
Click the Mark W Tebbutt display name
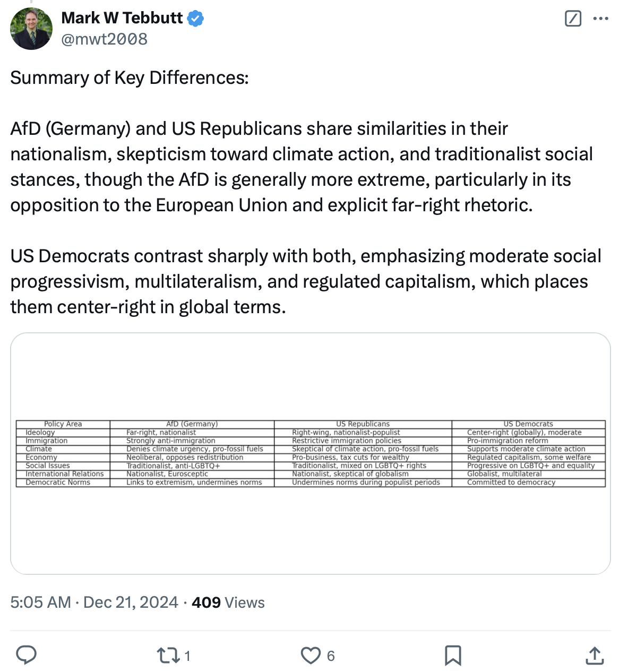(x=122, y=18)
